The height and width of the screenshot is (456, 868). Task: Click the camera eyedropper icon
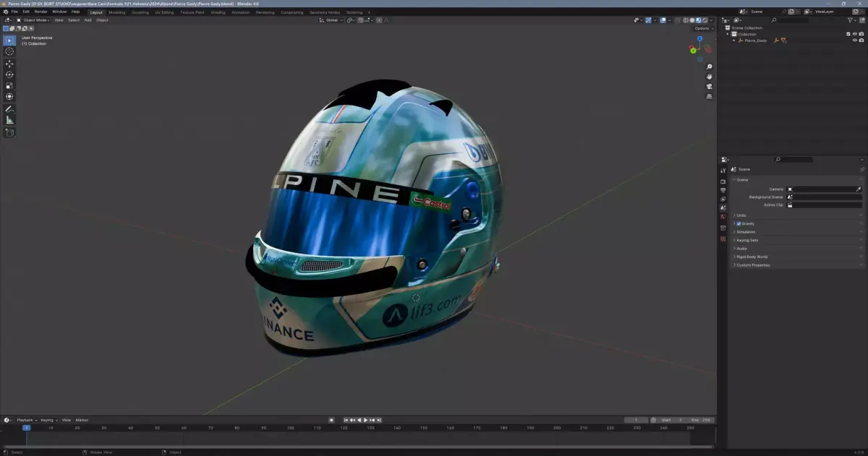[x=859, y=189]
